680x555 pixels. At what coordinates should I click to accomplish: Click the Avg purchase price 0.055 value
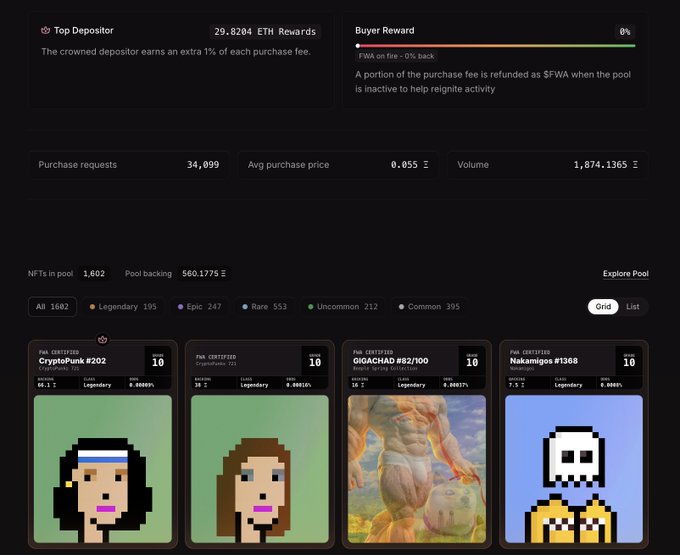pos(409,165)
